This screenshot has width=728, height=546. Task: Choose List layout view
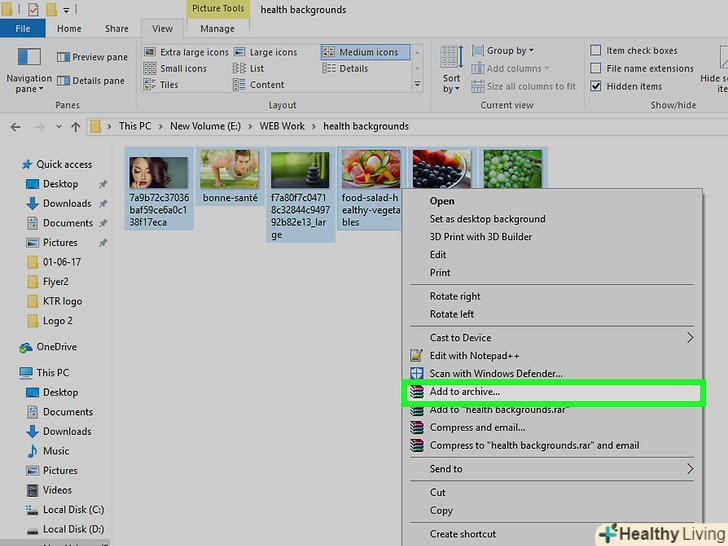coord(248,68)
